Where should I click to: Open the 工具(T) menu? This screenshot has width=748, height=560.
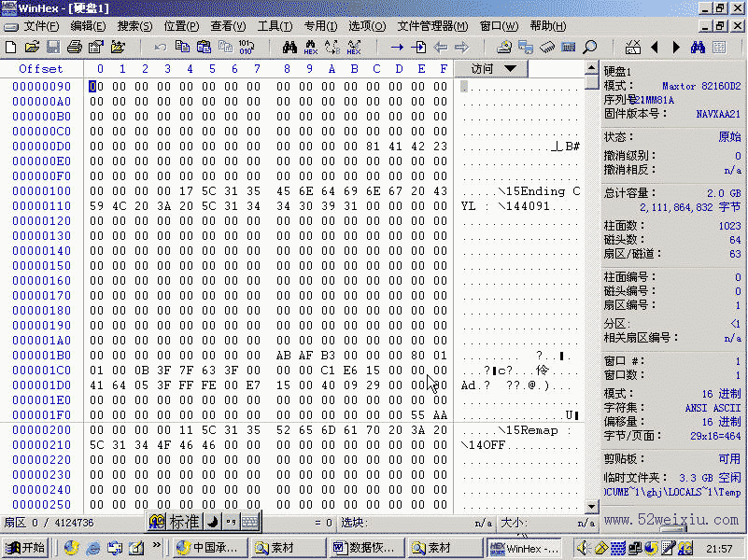(x=275, y=26)
